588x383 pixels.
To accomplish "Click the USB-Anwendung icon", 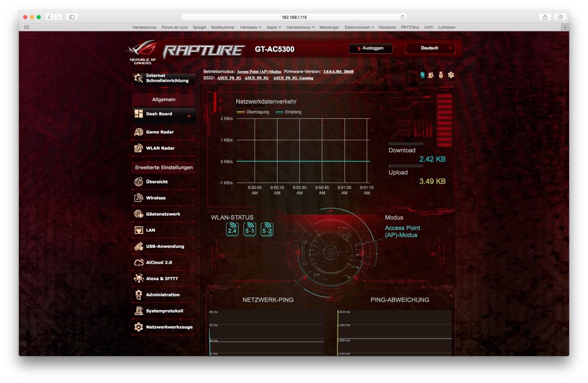I will point(138,246).
